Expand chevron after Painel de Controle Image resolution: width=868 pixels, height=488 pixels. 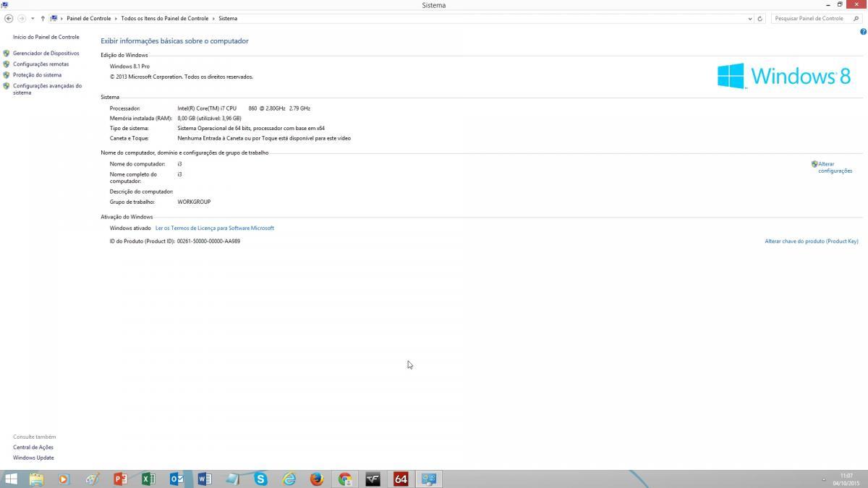coord(116,18)
